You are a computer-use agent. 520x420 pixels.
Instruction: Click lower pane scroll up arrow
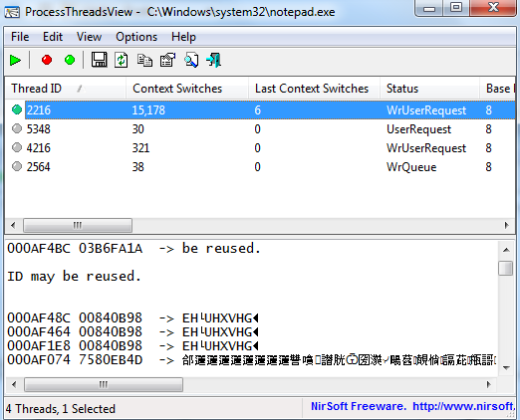pyautogui.click(x=506, y=250)
